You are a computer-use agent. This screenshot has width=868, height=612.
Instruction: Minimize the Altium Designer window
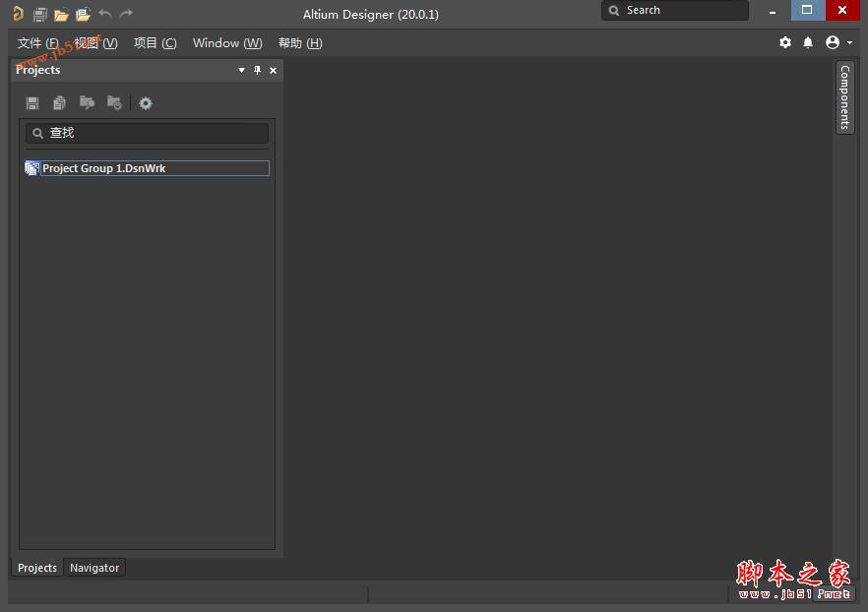[773, 11]
